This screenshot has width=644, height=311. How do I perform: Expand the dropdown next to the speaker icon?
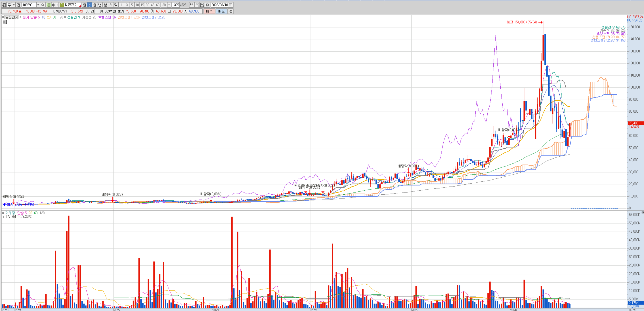(57, 5)
